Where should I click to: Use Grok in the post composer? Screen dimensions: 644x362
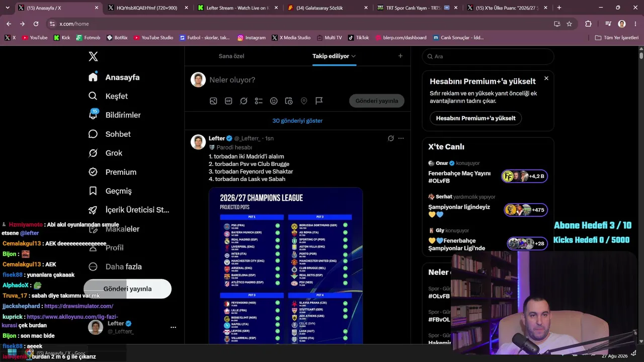[244, 101]
